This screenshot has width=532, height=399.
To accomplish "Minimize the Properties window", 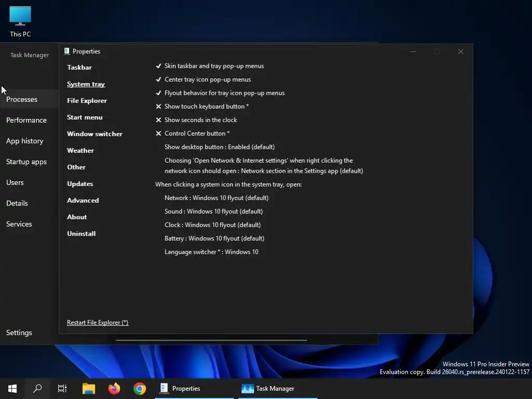I will 414,51.
